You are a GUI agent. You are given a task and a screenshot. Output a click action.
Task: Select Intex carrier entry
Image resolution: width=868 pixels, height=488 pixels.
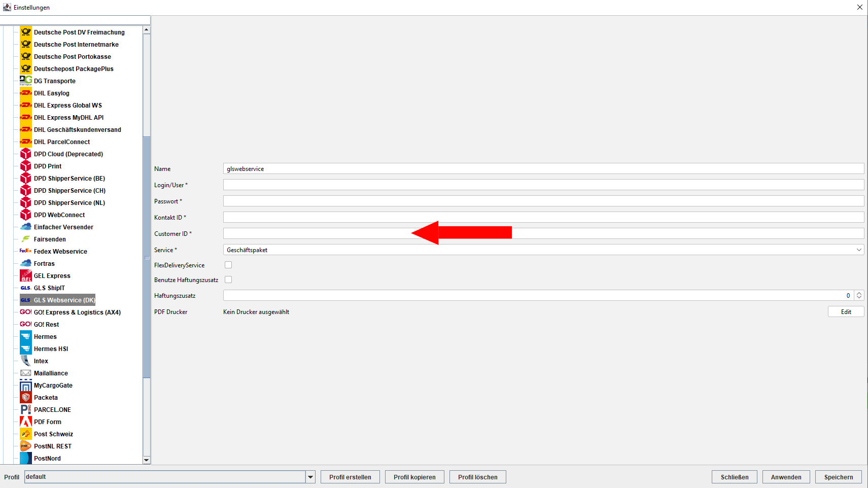coord(41,361)
